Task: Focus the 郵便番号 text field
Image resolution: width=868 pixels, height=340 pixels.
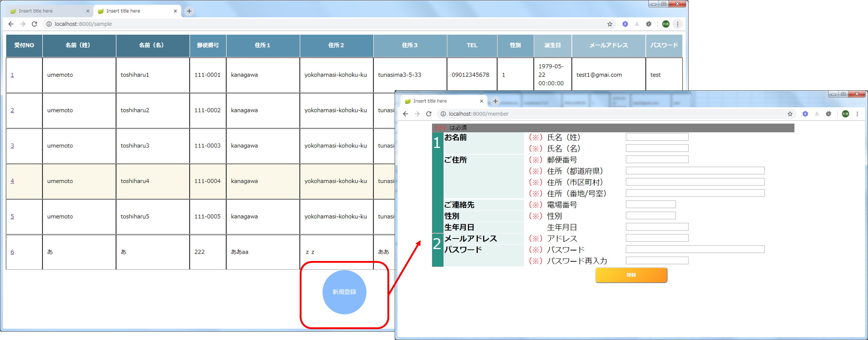Action: click(657, 159)
